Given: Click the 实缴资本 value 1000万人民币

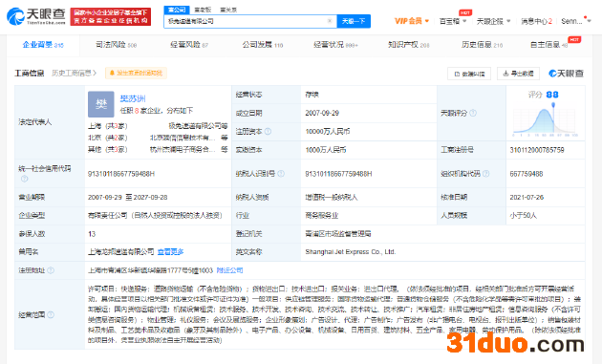Looking at the screenshot, I should coord(326,150).
